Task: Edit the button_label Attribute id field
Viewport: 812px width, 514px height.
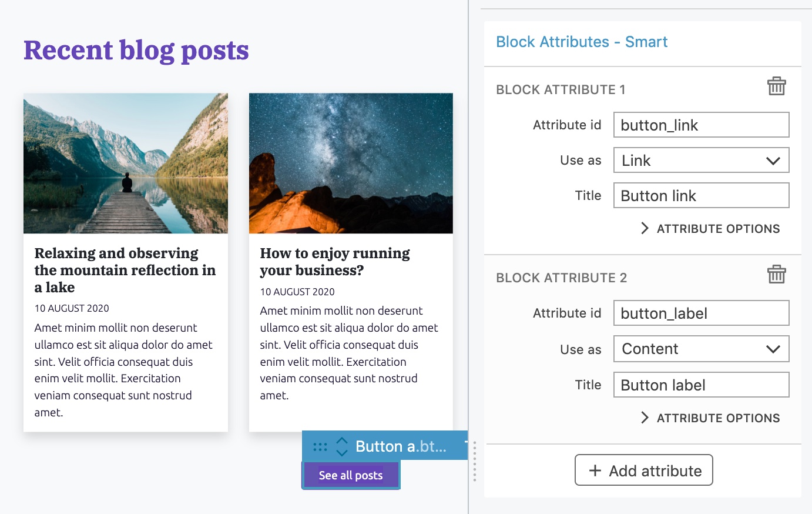Action: point(701,313)
